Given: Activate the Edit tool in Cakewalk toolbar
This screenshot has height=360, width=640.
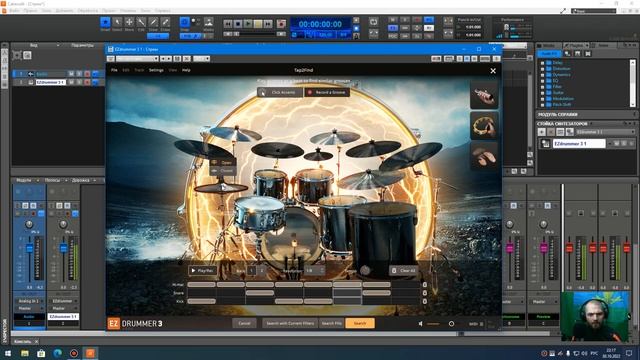Looking at the screenshot, I should point(141,22).
